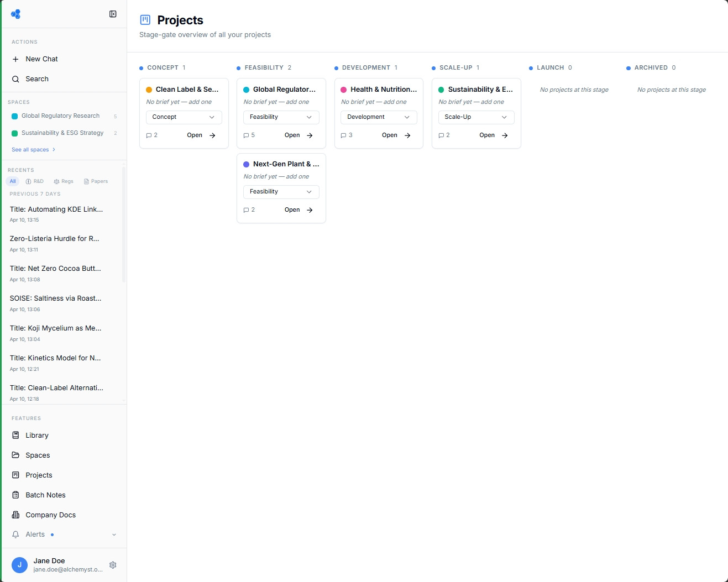The width and height of the screenshot is (728, 582).
Task: Expand the Alerts section chevron
Action: pos(114,534)
